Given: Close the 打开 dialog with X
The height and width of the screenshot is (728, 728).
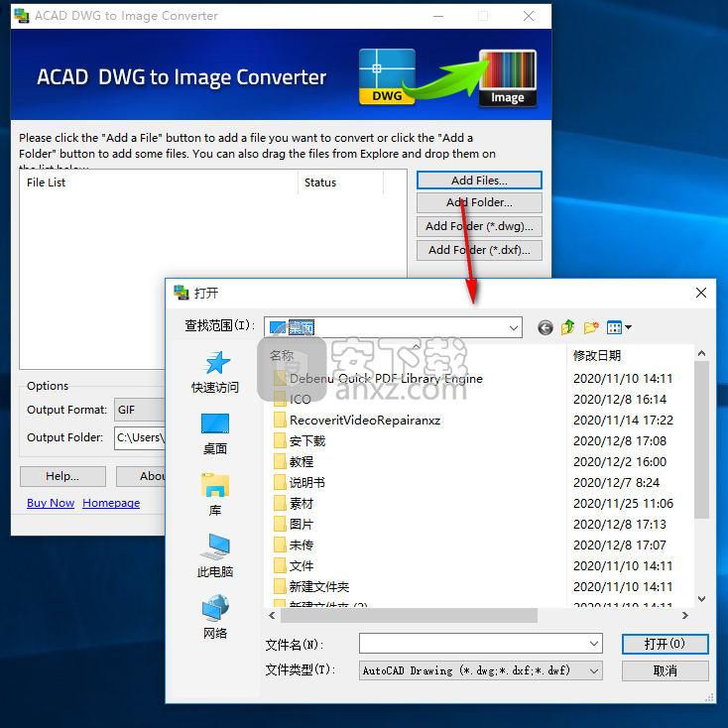Looking at the screenshot, I should (x=701, y=293).
